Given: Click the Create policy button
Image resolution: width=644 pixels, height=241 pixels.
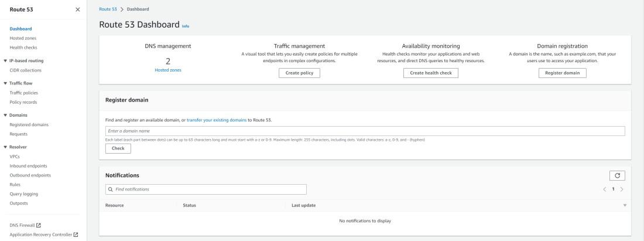Looking at the screenshot, I should pyautogui.click(x=299, y=73).
